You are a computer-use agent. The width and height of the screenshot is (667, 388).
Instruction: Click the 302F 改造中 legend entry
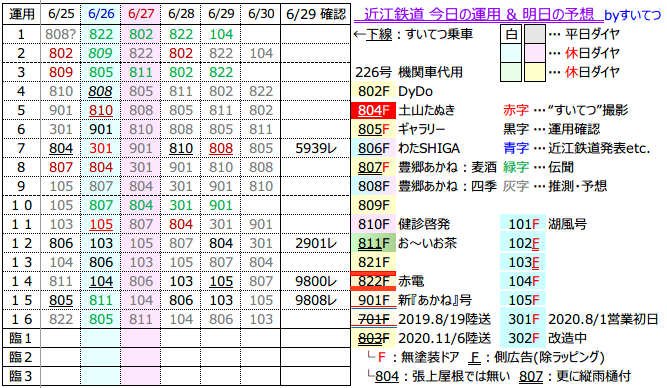point(545,338)
